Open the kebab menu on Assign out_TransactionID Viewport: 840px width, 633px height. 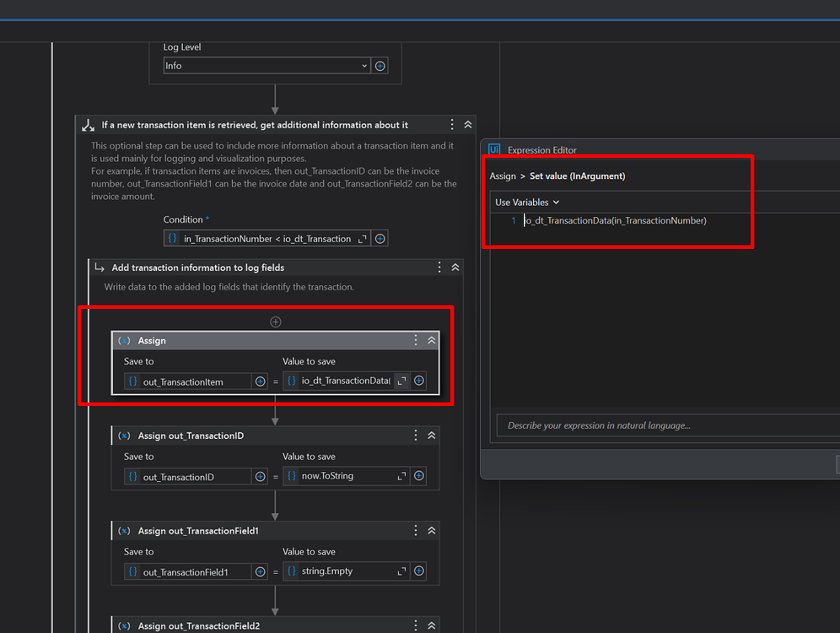pyautogui.click(x=415, y=435)
